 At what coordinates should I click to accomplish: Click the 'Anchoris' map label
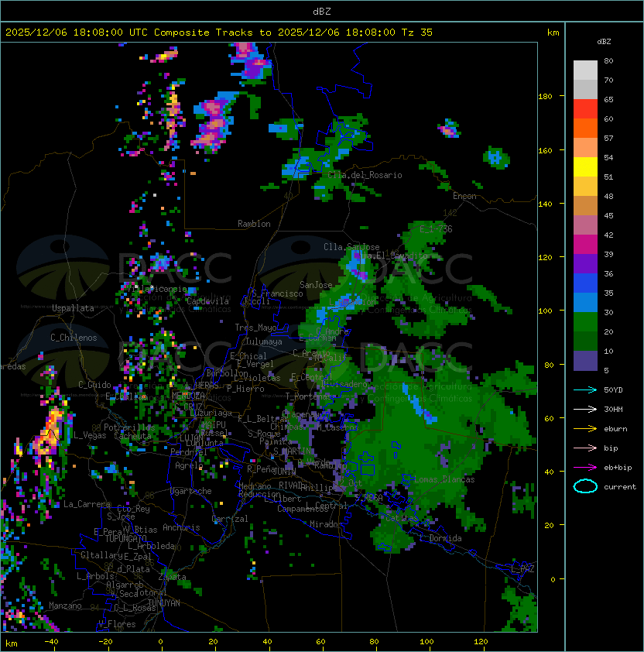181,527
